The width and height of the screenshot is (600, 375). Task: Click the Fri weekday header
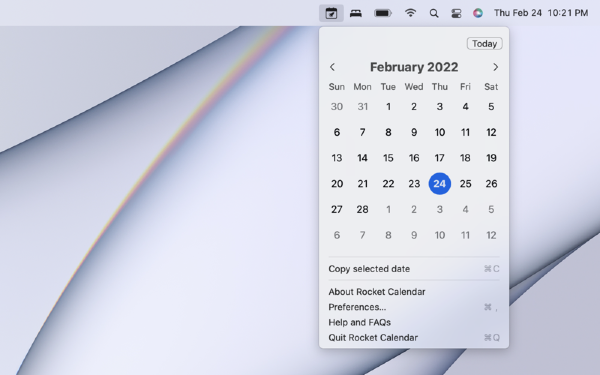click(x=465, y=87)
